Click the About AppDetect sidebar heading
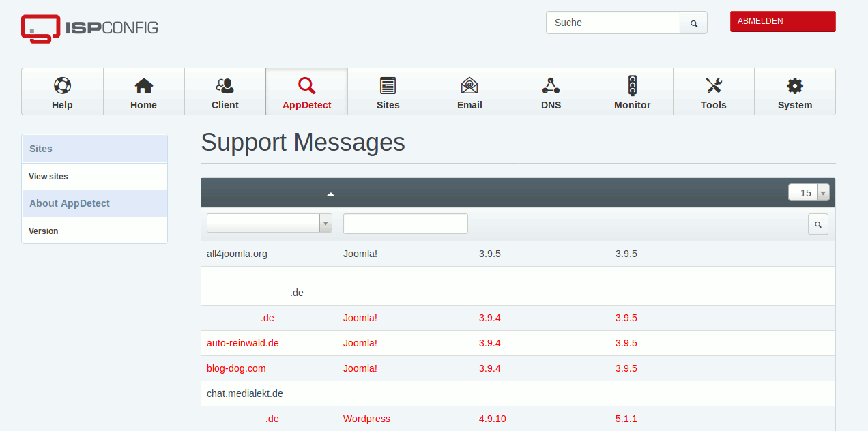868x431 pixels. (94, 203)
